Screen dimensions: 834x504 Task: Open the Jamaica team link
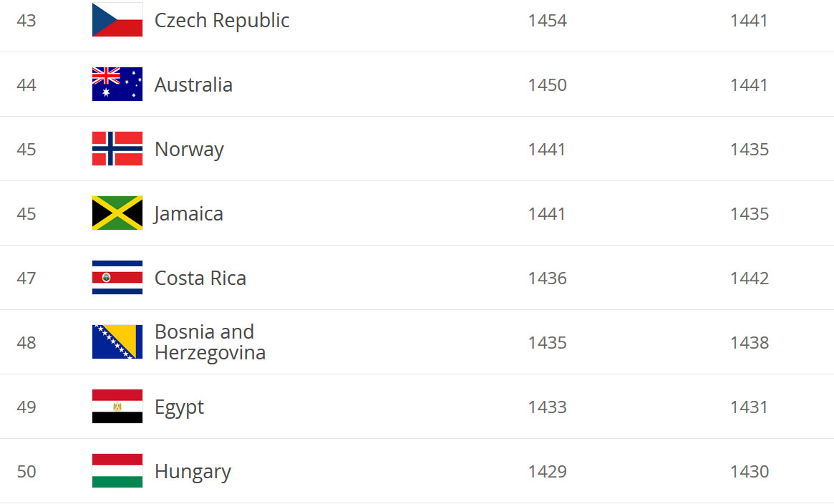[x=188, y=214]
